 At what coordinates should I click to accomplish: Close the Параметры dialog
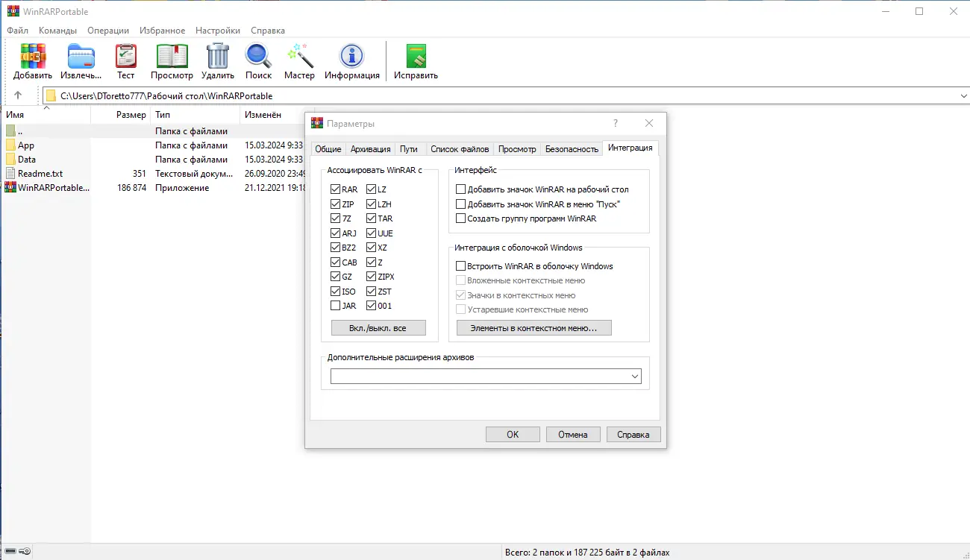pyautogui.click(x=649, y=123)
